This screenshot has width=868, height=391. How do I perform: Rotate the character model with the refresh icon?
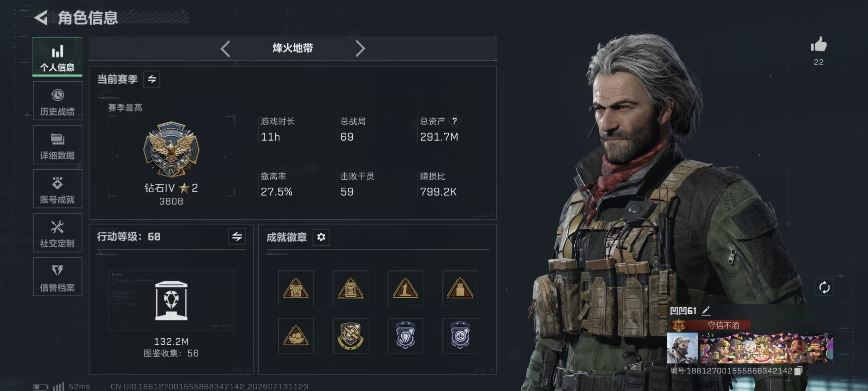(x=824, y=287)
